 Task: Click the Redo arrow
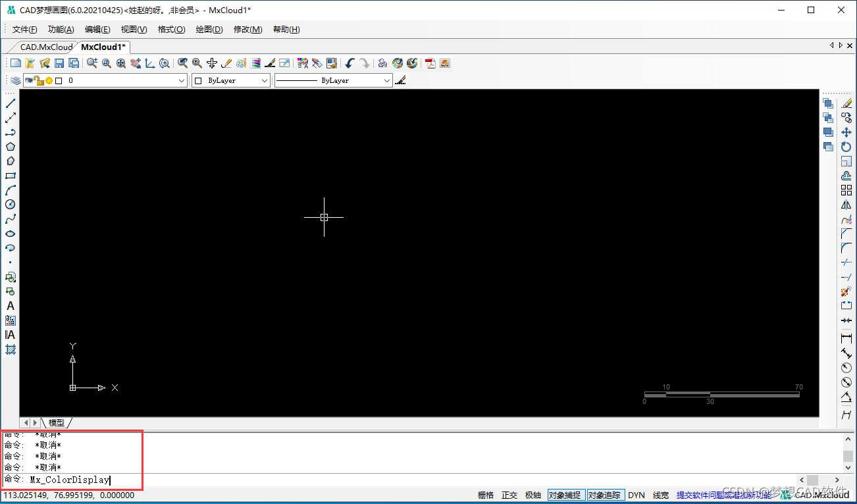(364, 63)
